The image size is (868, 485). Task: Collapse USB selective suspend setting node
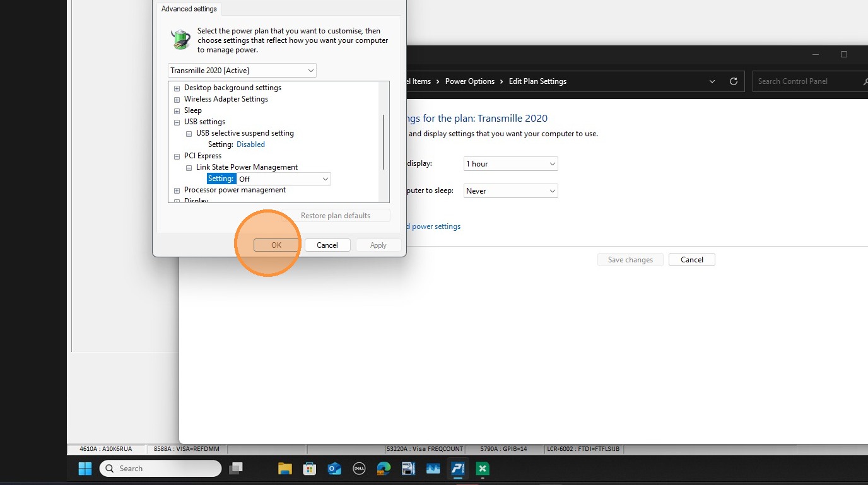click(x=189, y=134)
